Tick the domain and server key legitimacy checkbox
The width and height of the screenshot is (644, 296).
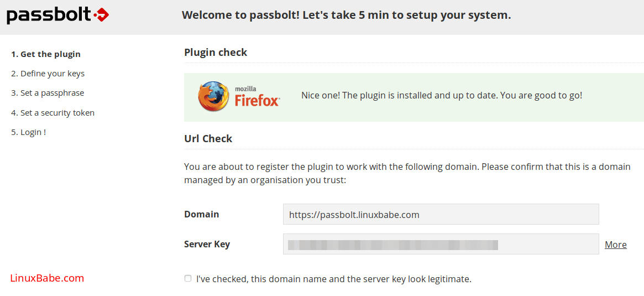coord(188,278)
